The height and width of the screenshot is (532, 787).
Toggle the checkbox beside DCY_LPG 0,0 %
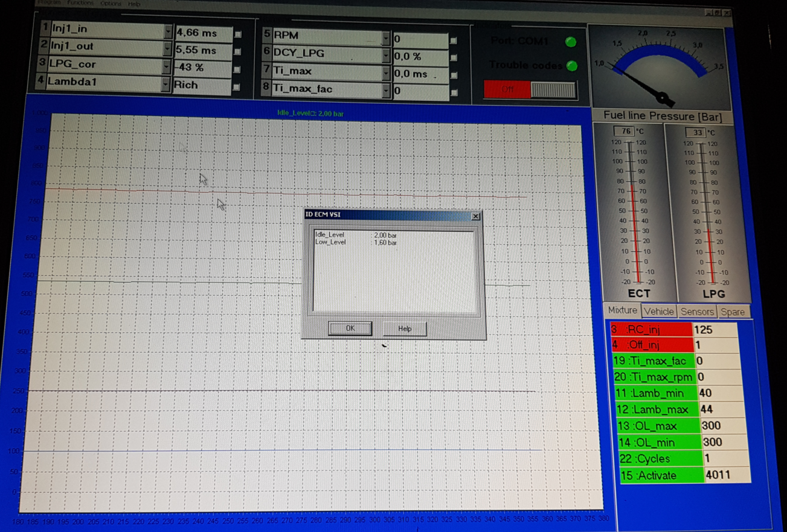[454, 58]
